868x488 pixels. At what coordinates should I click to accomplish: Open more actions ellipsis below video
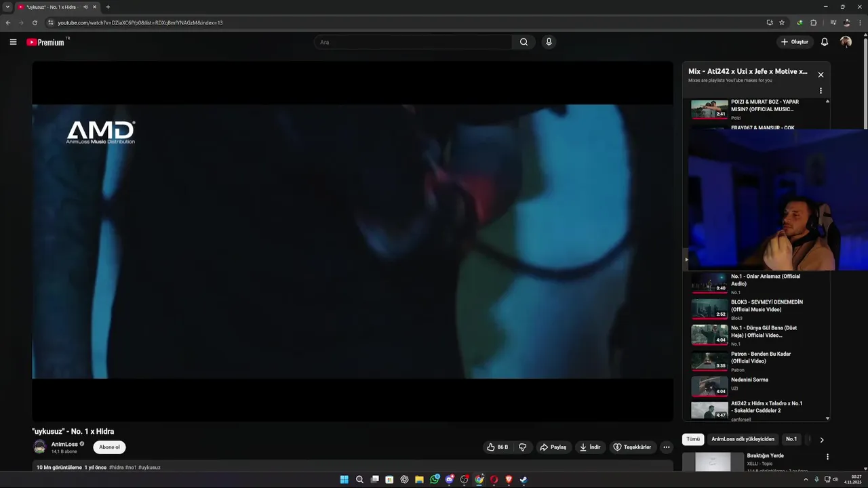coord(666,447)
